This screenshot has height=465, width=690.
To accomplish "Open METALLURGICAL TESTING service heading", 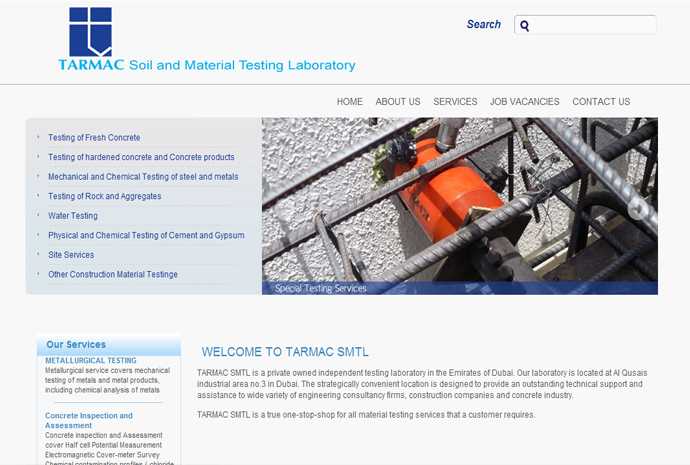I will click(x=91, y=360).
